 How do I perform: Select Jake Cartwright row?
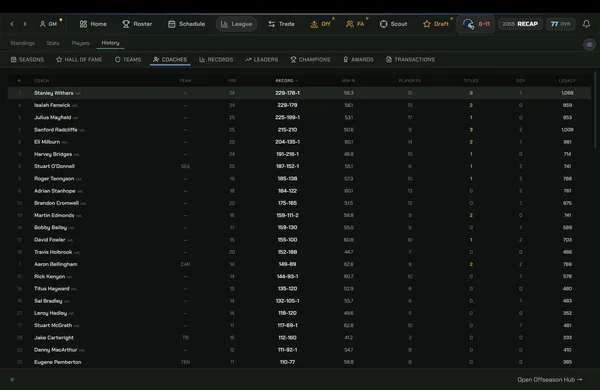299,338
